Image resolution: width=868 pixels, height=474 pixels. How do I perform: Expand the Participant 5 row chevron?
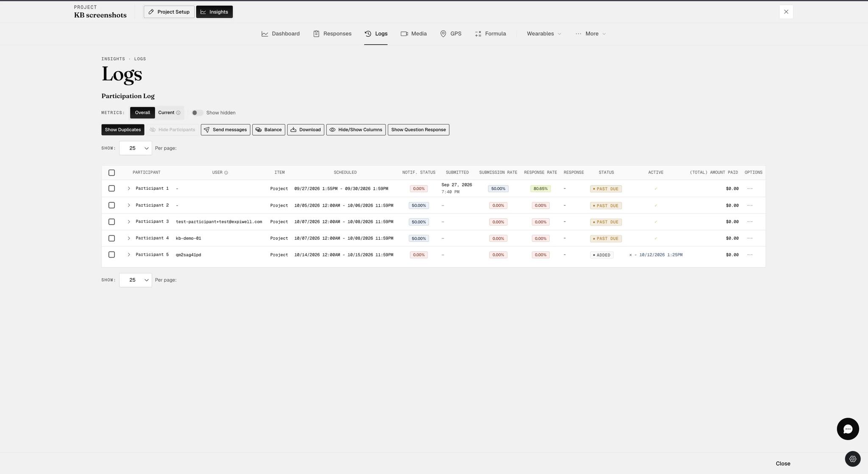pyautogui.click(x=129, y=255)
